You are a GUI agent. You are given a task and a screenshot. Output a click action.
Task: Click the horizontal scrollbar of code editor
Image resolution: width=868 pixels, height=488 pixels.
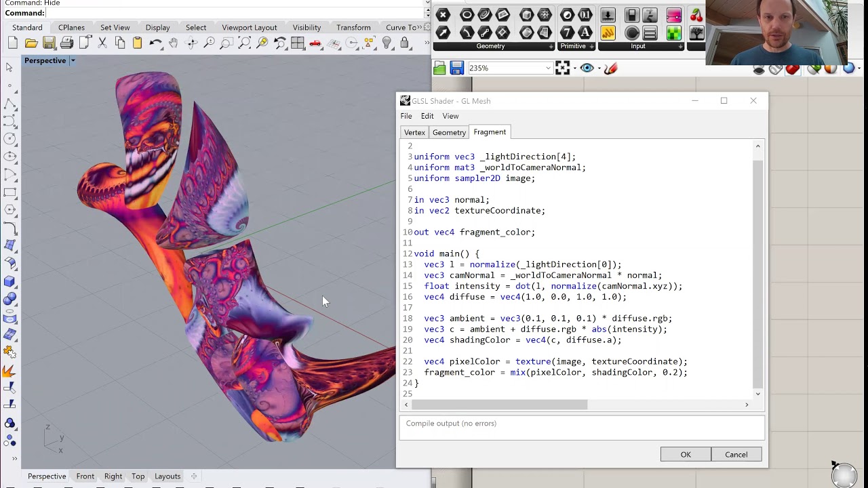[x=499, y=405]
